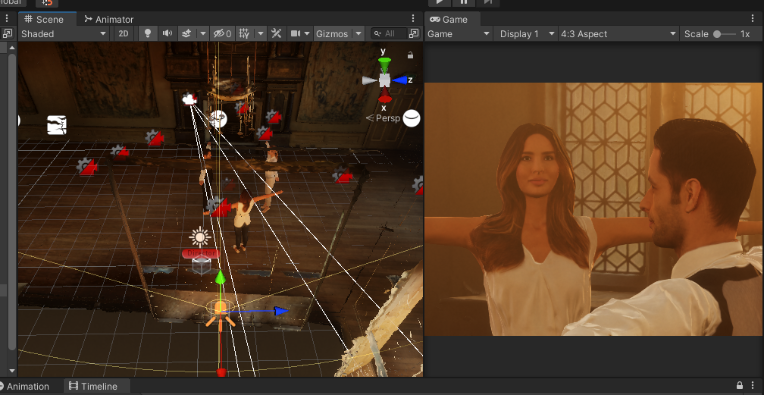Select the cloud gizmo in Scene view

(x=189, y=99)
